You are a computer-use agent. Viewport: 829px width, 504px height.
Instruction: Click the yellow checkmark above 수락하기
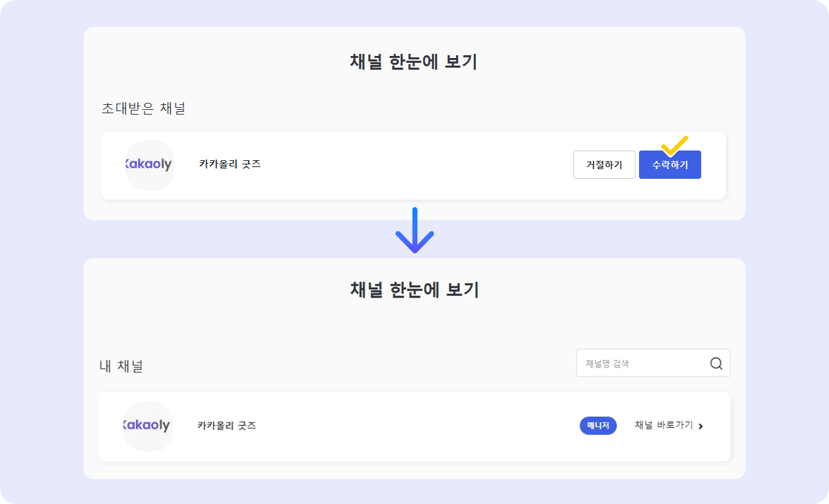[x=674, y=146]
